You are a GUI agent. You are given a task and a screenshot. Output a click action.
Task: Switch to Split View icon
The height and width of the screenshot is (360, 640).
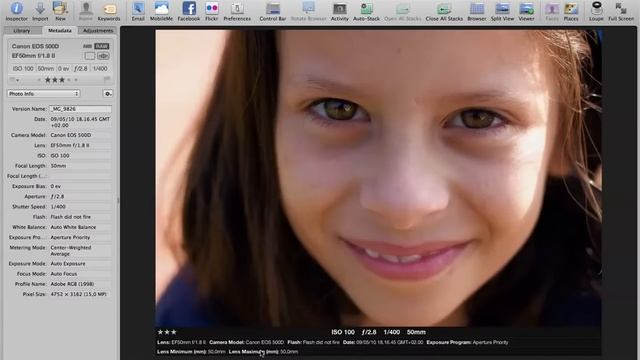[502, 8]
